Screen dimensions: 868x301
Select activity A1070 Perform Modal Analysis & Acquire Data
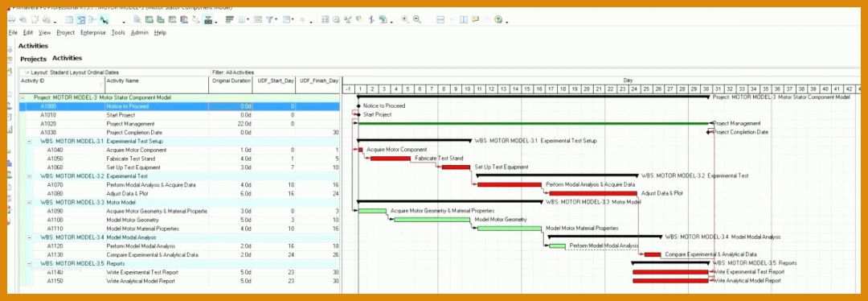click(179, 185)
